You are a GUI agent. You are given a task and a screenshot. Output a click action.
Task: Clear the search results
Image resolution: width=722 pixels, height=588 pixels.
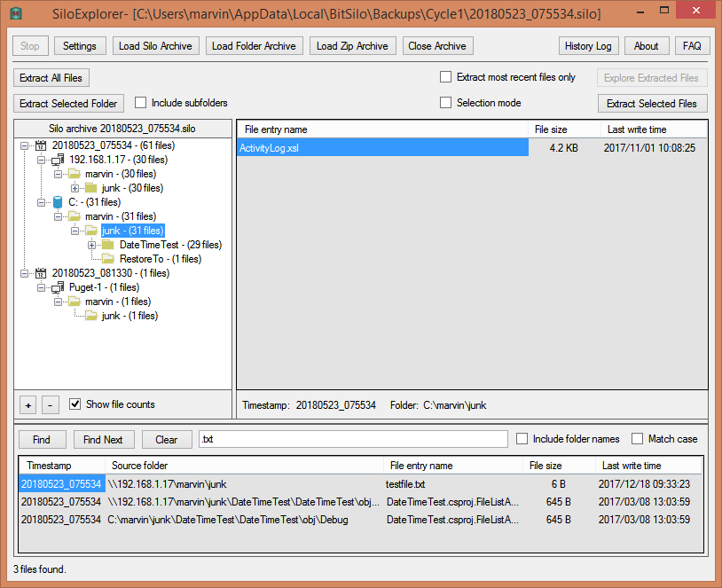(166, 440)
